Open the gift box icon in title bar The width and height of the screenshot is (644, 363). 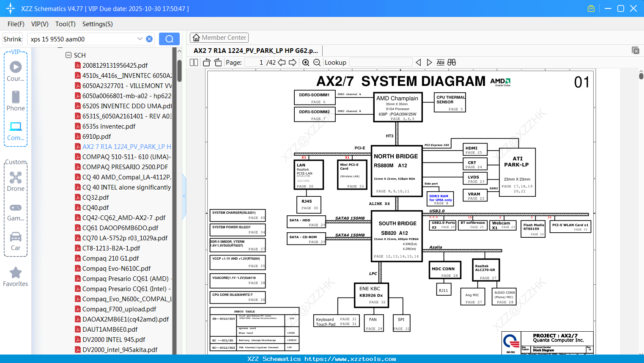[x=591, y=8]
